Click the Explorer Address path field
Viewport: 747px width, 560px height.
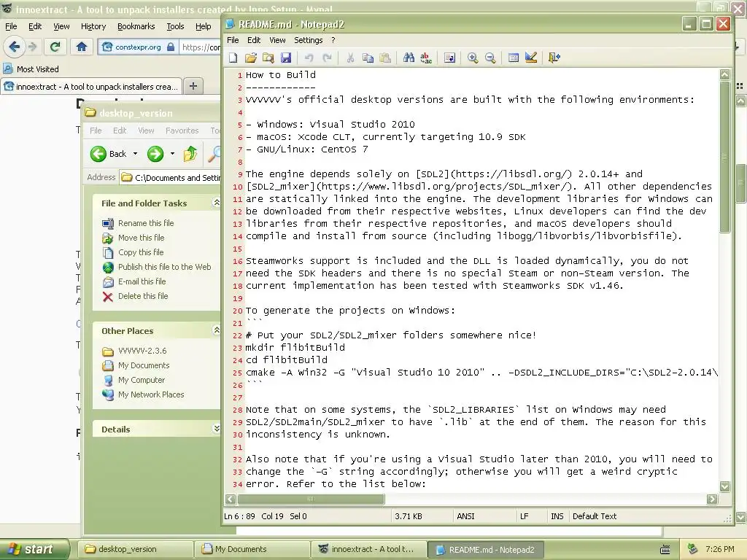[x=171, y=178]
